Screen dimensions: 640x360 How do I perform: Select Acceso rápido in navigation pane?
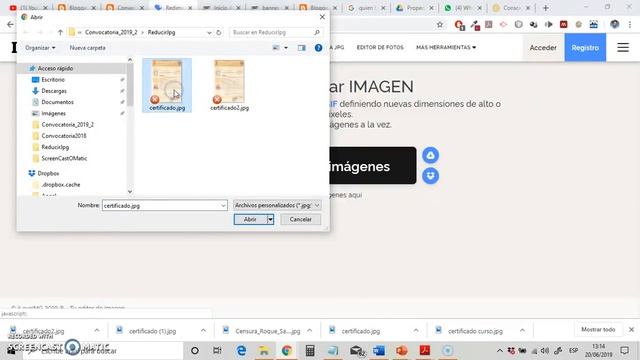tap(56, 68)
